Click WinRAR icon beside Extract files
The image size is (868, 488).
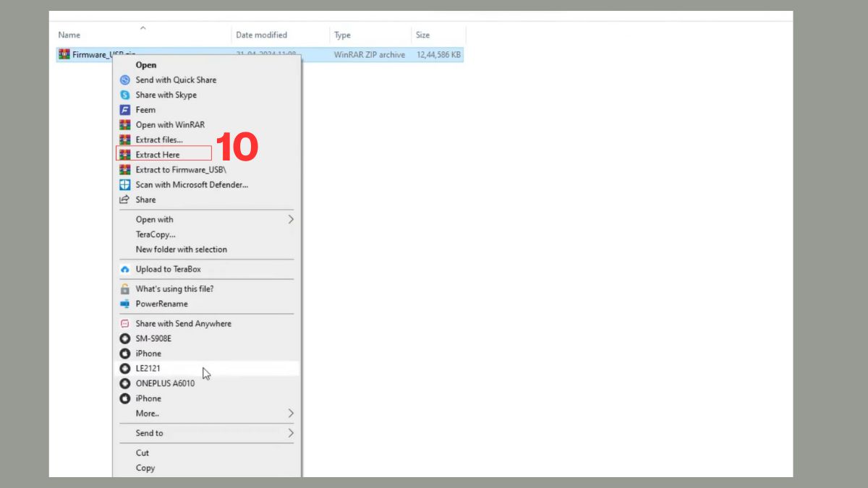[124, 140]
